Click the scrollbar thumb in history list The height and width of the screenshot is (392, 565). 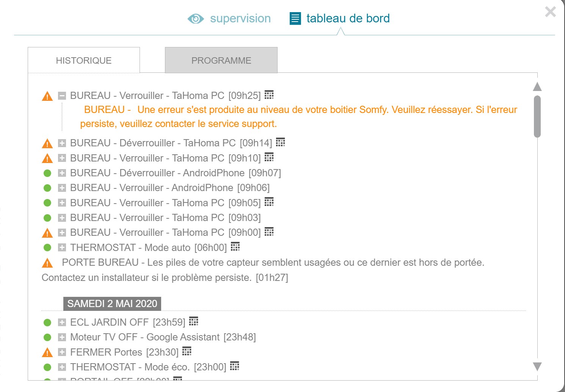tap(537, 116)
